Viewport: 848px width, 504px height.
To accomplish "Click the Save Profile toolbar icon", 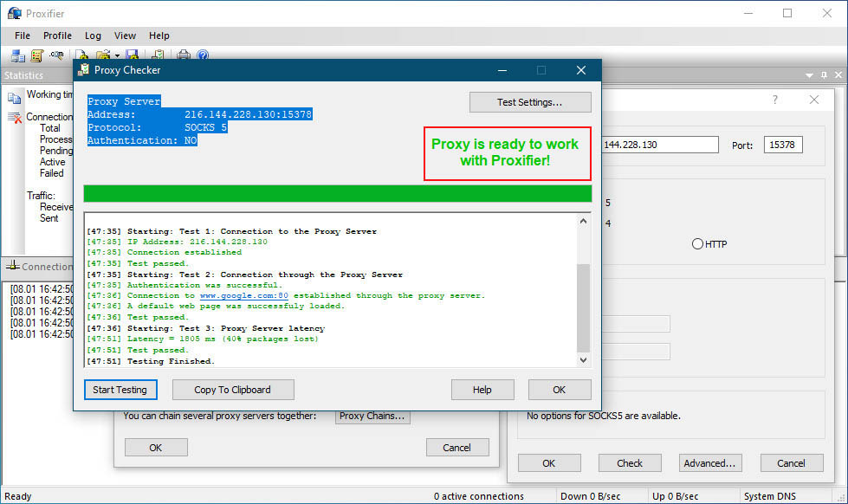I will [132, 55].
